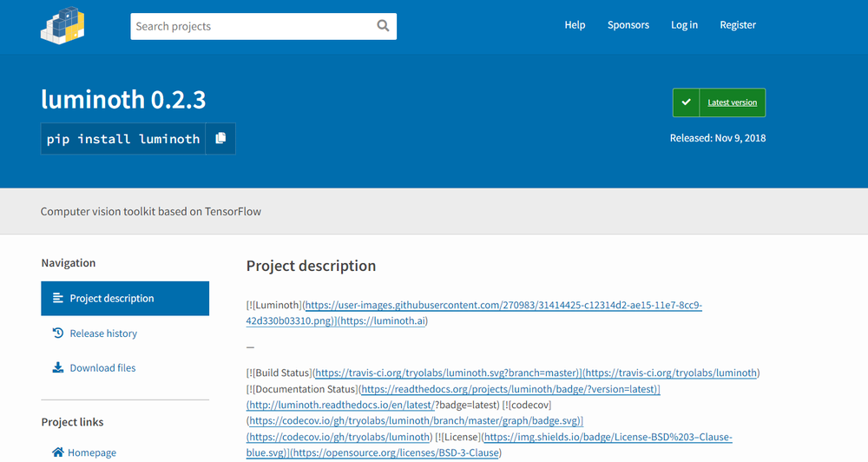Open the luminoth.readthedocs.io latest link
This screenshot has width=868, height=462.
[341, 405]
